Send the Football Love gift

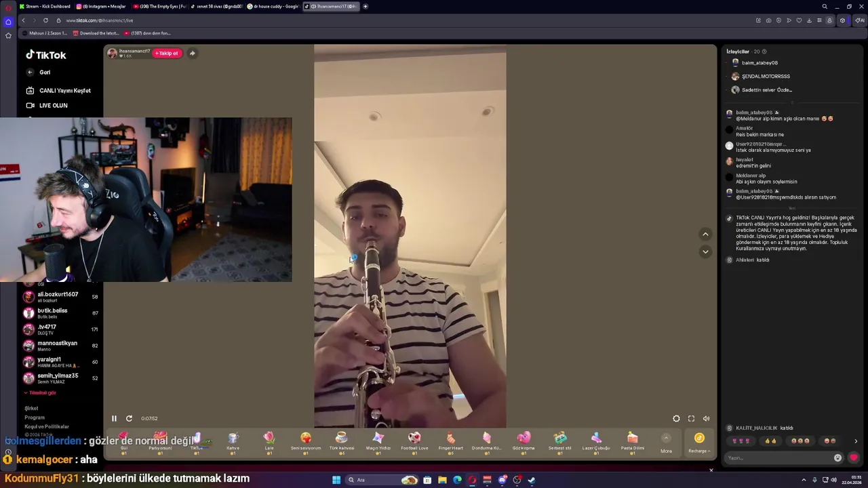tap(414, 442)
